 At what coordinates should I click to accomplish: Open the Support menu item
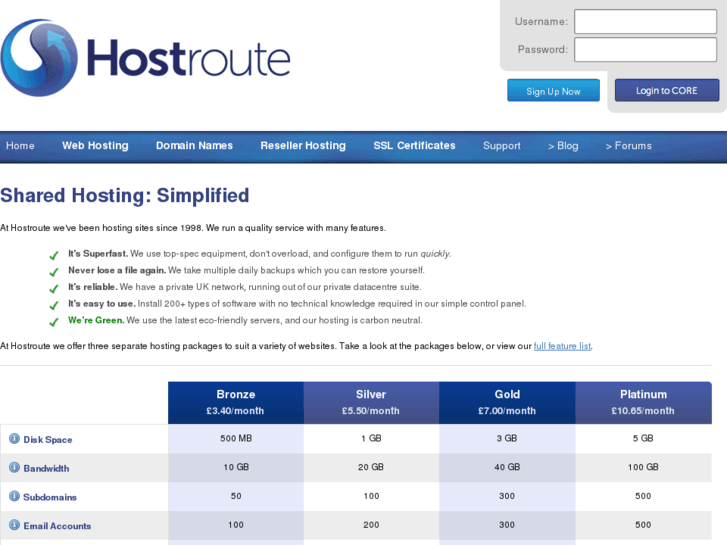[x=502, y=146]
